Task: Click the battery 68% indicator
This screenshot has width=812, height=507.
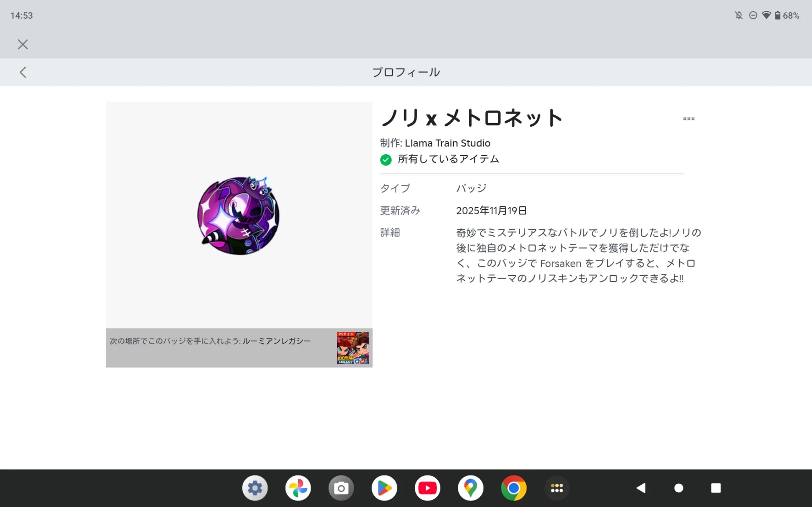Action: click(787, 16)
